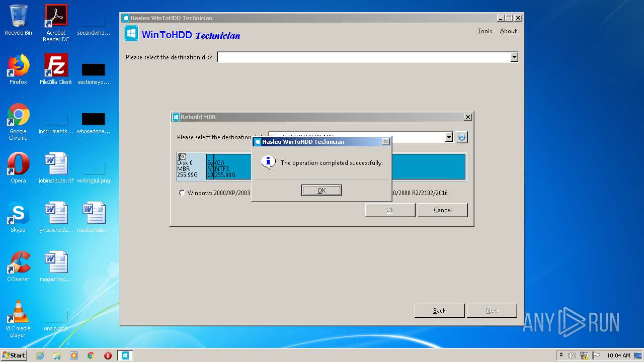Minimize the Hasleo WinToHDD Technician window
The image size is (644, 362).
click(501, 18)
